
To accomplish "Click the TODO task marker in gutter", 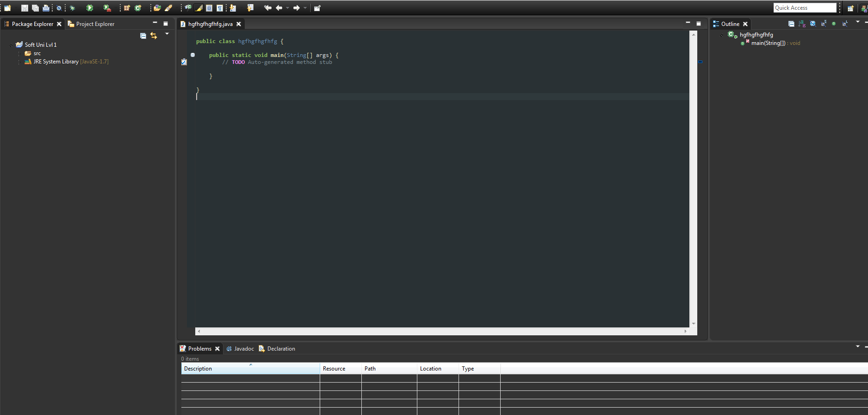I will click(x=184, y=62).
